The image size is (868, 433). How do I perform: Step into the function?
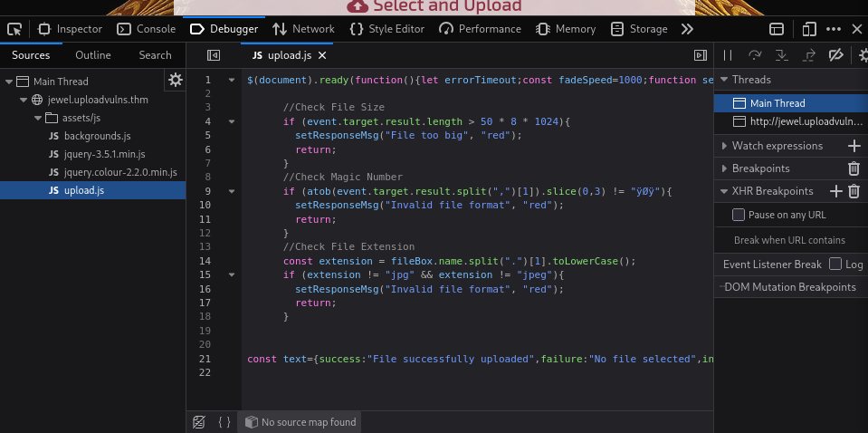coord(782,55)
